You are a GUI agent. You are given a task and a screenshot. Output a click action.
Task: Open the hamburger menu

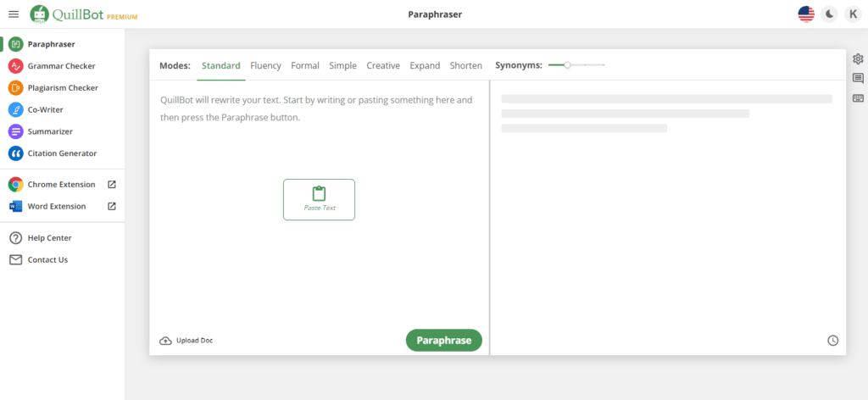(14, 14)
